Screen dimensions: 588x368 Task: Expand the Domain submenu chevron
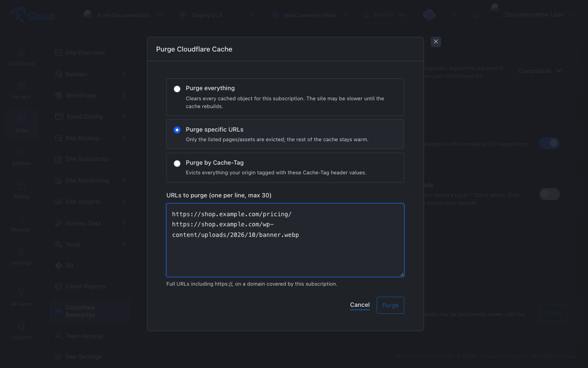click(124, 74)
